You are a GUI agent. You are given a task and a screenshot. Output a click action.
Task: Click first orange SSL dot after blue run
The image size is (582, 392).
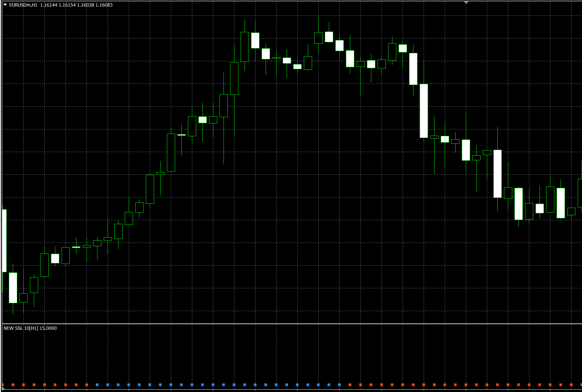350,385
